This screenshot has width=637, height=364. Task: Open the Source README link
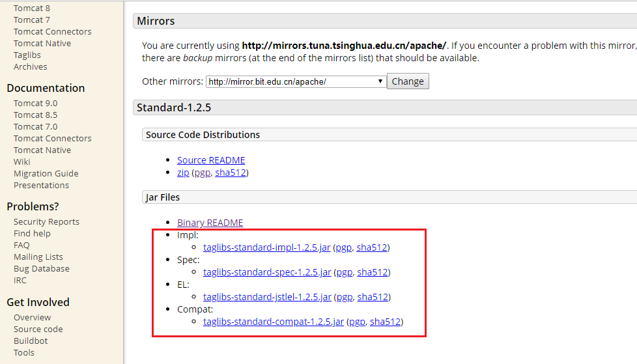pyautogui.click(x=211, y=160)
